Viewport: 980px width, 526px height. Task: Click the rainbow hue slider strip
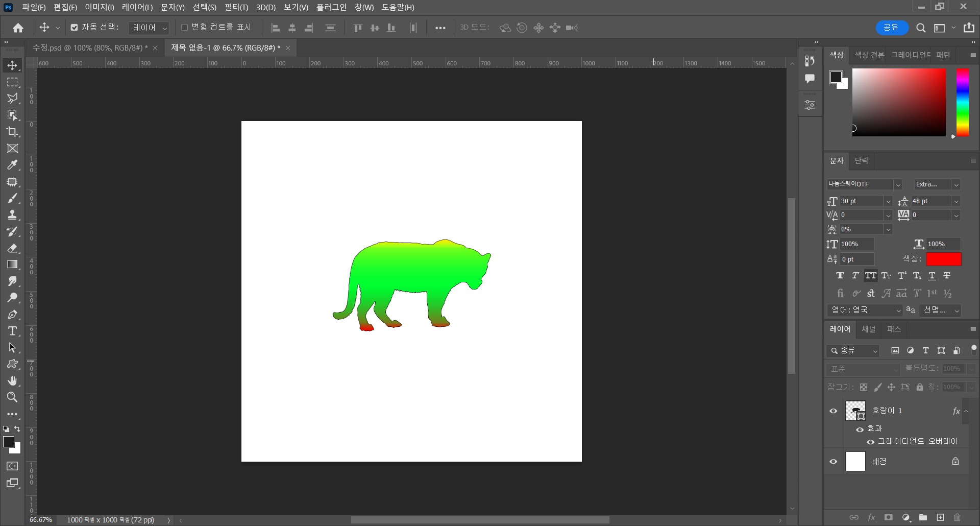click(x=962, y=102)
